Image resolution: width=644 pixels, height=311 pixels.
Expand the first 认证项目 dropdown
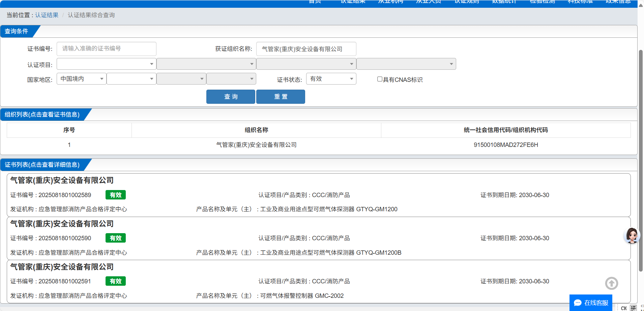pyautogui.click(x=106, y=64)
